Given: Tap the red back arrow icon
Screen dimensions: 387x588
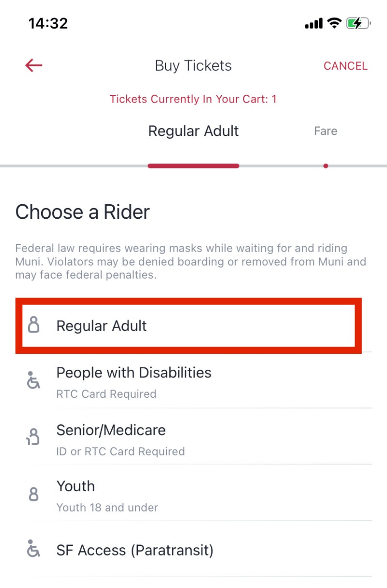Looking at the screenshot, I should coord(34,65).
